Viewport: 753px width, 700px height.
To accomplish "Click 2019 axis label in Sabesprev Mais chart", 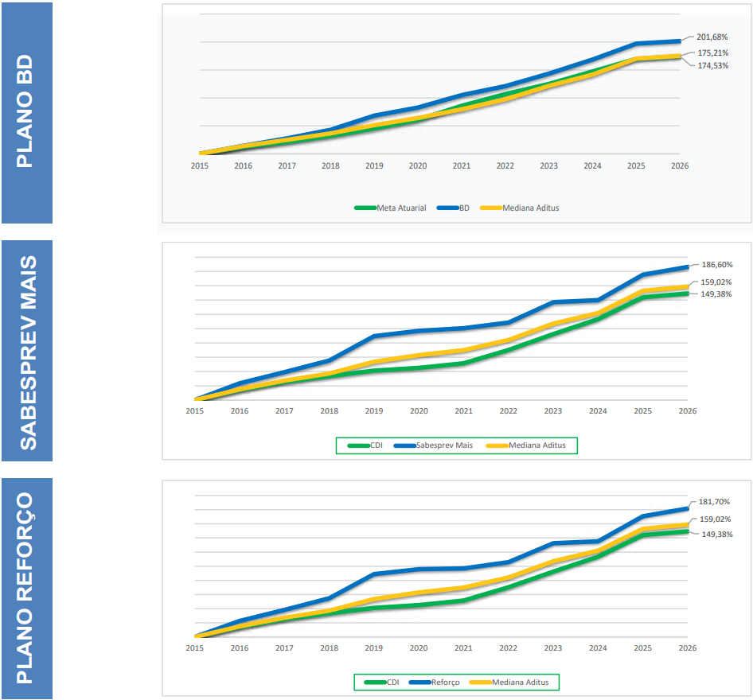I will 373,411.
